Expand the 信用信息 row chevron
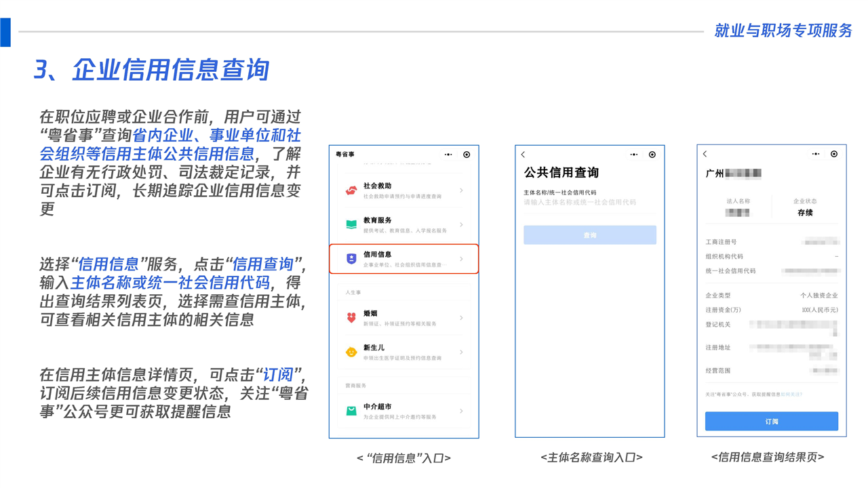Screen dimensions: 868x488 coord(462,259)
